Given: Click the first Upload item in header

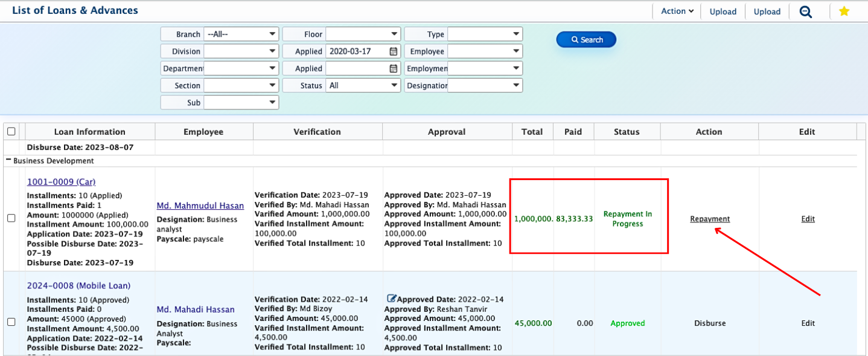Looking at the screenshot, I should pyautogui.click(x=723, y=11).
